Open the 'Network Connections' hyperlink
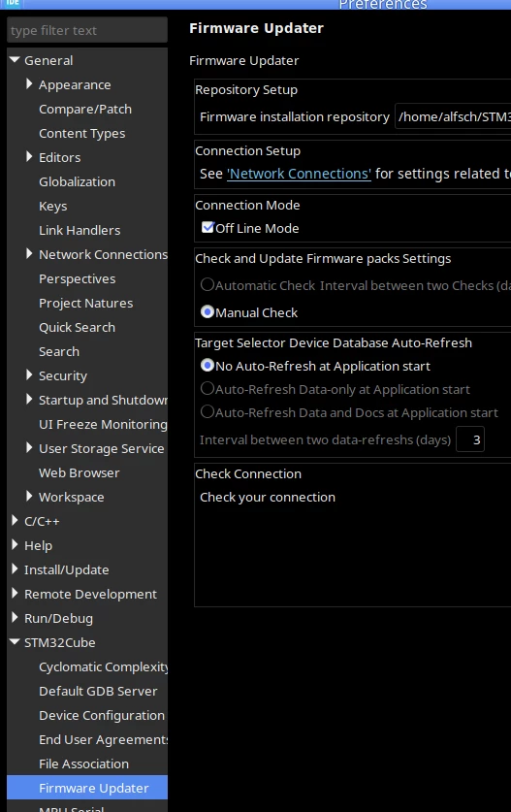 (x=299, y=174)
